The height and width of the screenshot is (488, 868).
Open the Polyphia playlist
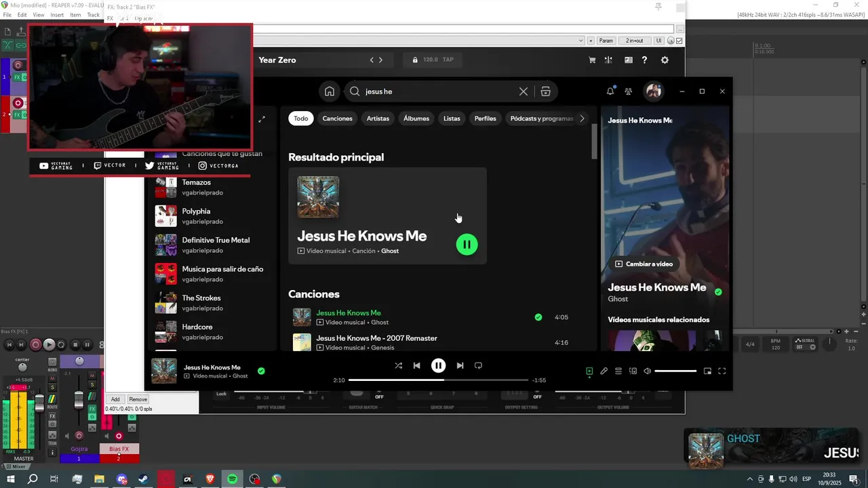point(210,216)
